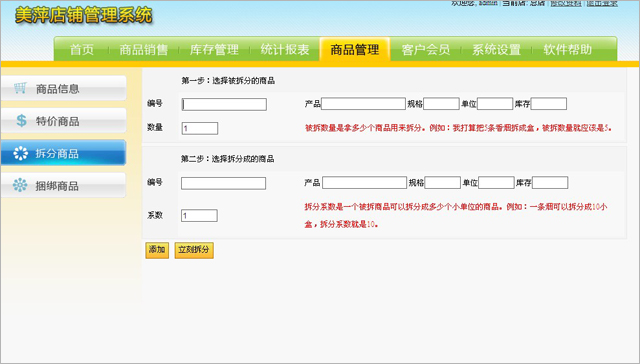Click the step one 产品 field
Screen dimensions: 640x364
pyautogui.click(x=363, y=104)
